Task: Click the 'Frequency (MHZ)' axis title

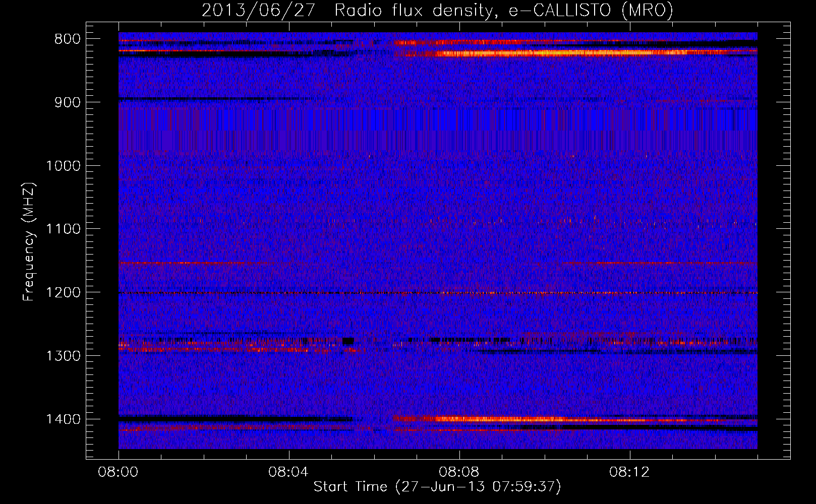Action: [29, 241]
